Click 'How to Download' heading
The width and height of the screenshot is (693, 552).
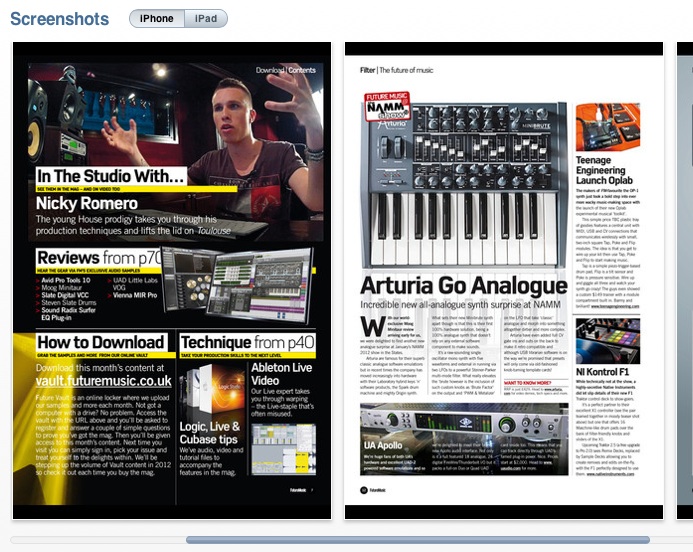[101, 342]
